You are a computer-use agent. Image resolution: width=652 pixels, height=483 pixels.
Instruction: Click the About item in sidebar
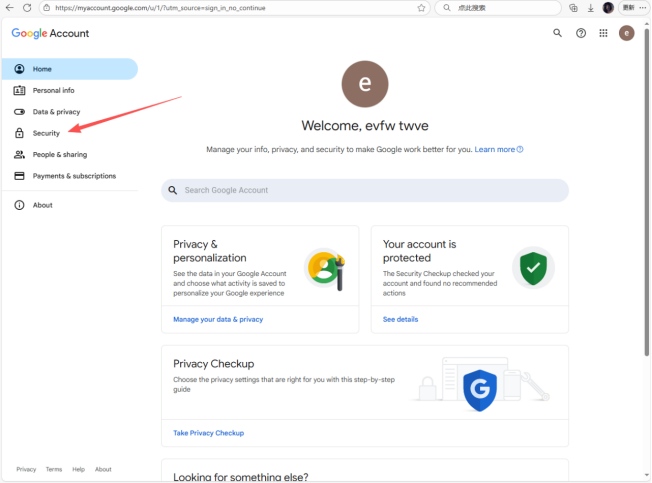coord(42,205)
